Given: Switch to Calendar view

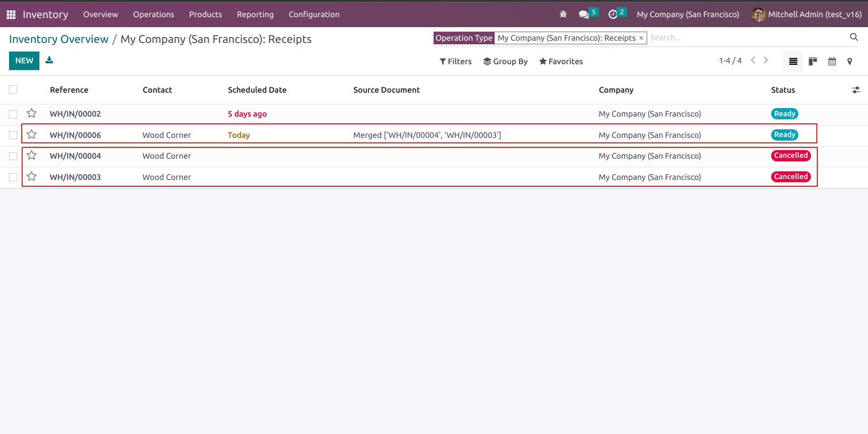Looking at the screenshot, I should pyautogui.click(x=832, y=61).
